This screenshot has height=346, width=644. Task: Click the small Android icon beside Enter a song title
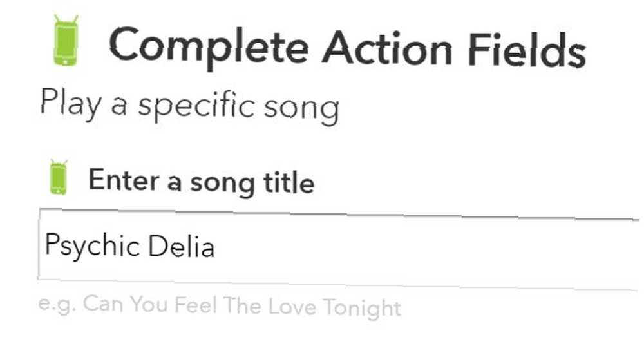coord(59,177)
